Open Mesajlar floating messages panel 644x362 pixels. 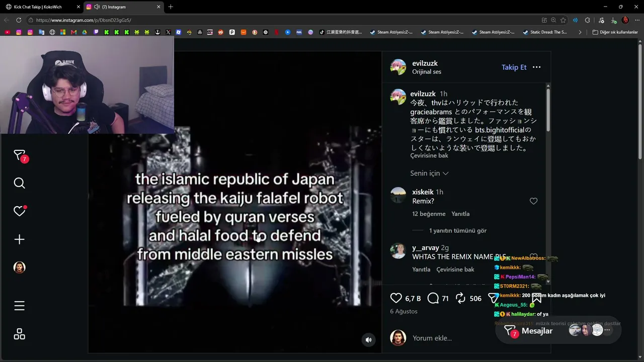(x=558, y=331)
